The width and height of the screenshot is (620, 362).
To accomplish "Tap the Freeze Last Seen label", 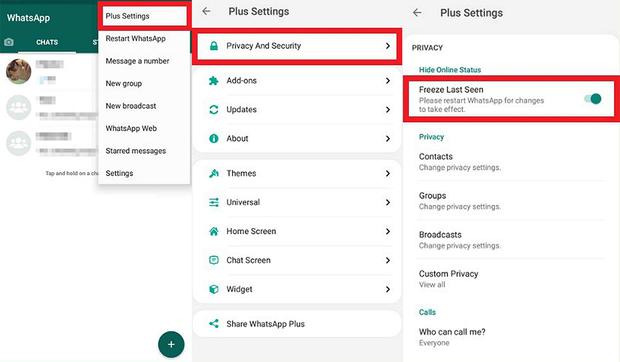I will pyautogui.click(x=451, y=90).
